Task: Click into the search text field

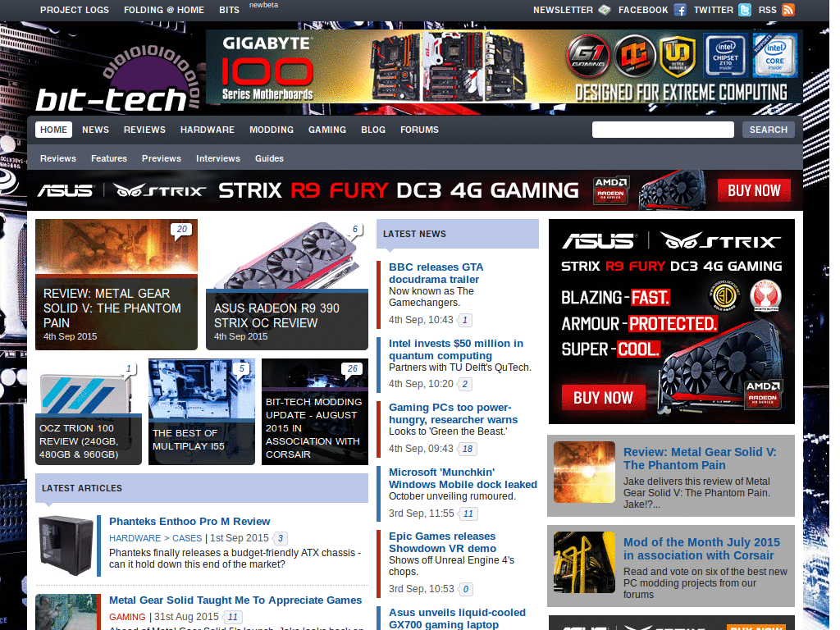Action: (663, 130)
